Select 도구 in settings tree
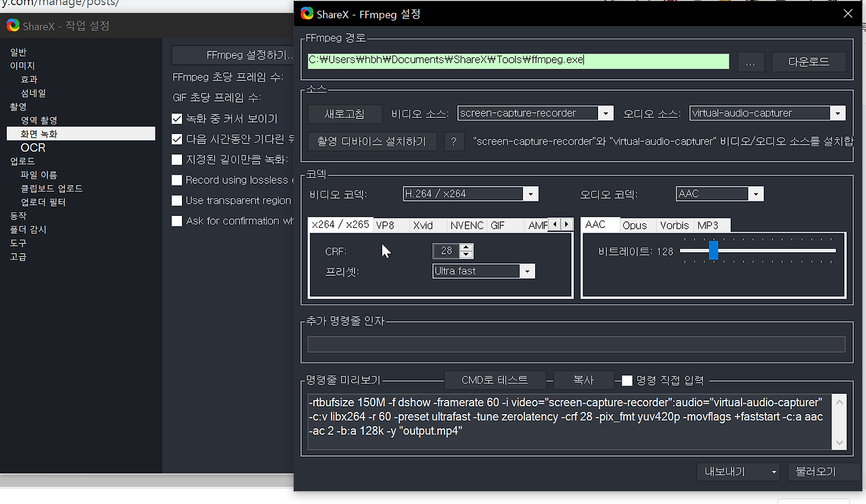 coord(18,243)
